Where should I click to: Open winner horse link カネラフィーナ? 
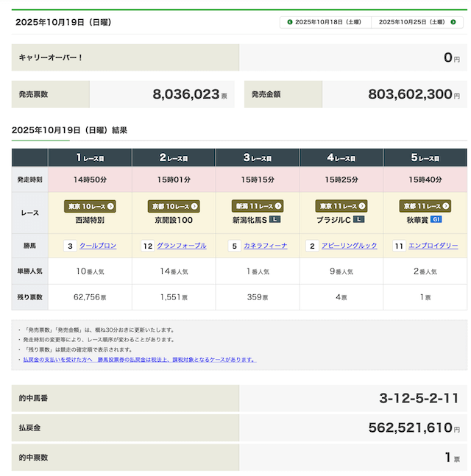pyautogui.click(x=265, y=246)
